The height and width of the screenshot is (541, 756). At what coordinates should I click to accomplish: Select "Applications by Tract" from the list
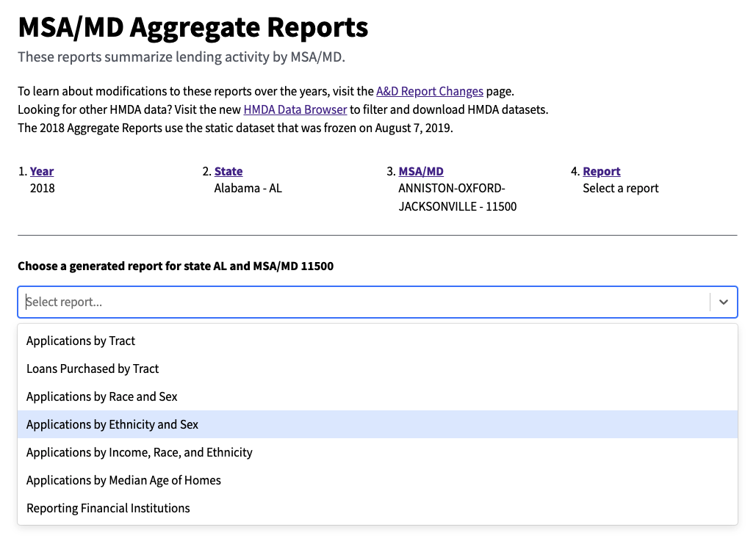tap(80, 341)
